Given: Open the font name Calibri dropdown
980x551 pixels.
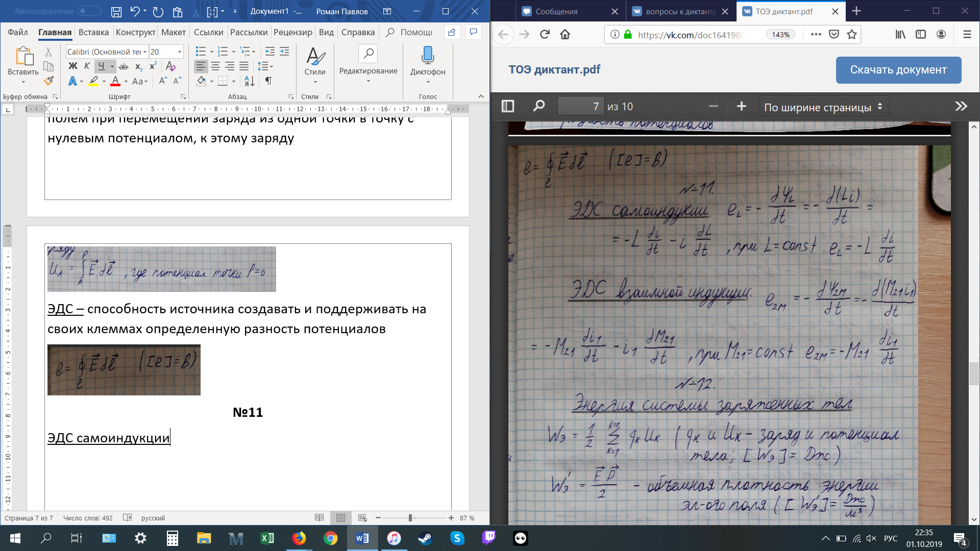Looking at the screenshot, I should point(145,52).
